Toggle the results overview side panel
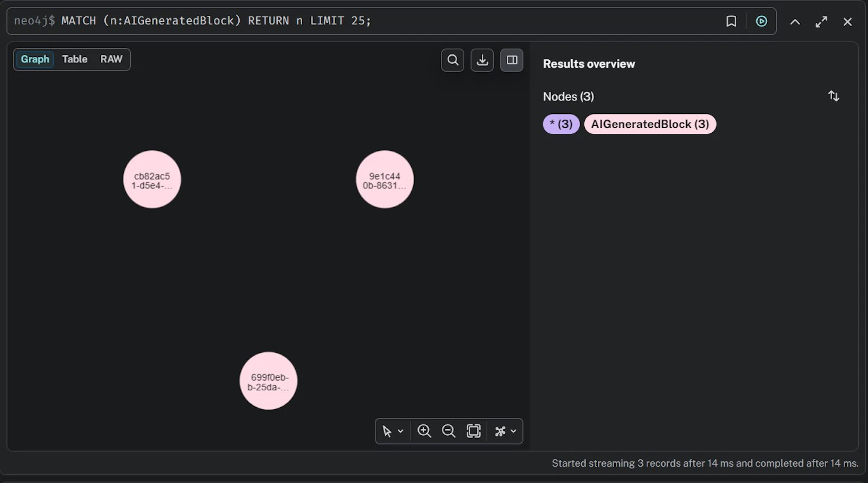 pos(512,60)
